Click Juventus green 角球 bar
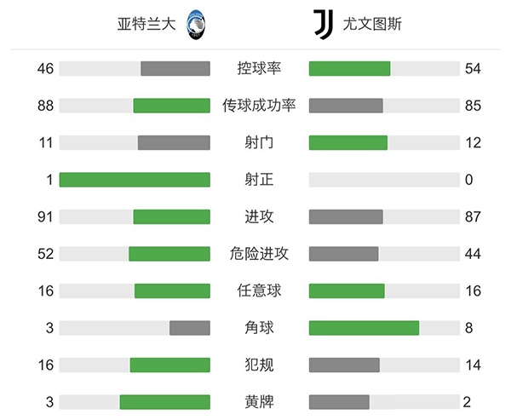This screenshot has height=420, width=511. tap(364, 328)
